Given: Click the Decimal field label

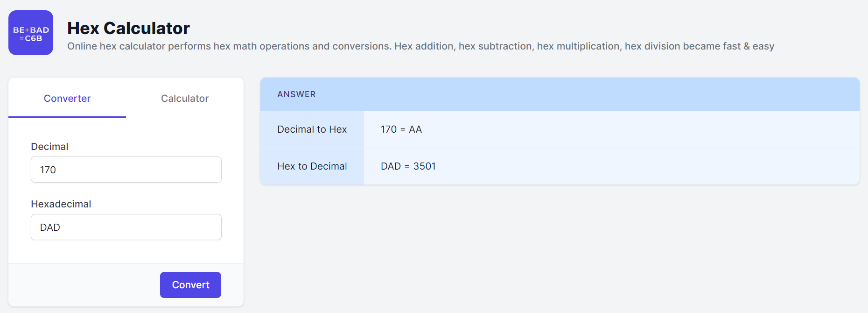Looking at the screenshot, I should pos(49,147).
